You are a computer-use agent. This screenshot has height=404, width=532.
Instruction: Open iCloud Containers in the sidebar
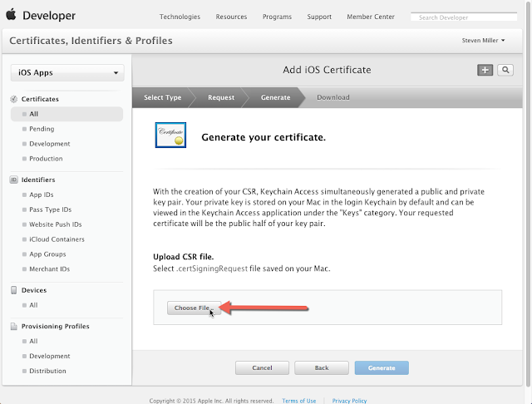[57, 239]
